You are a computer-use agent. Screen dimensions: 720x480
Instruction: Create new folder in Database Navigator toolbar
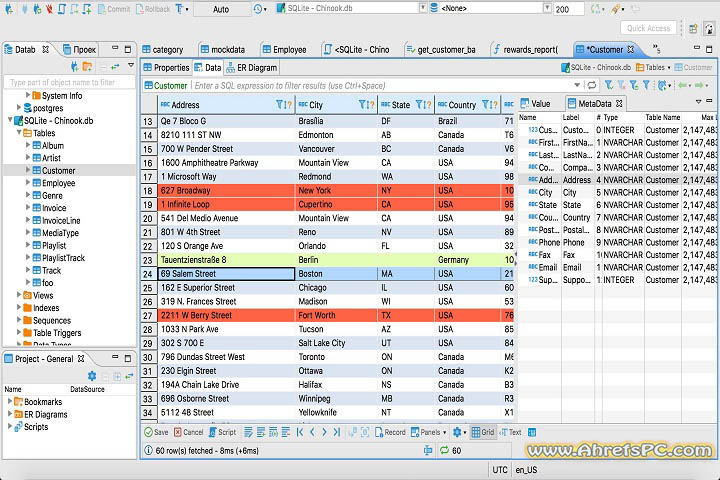(87, 67)
